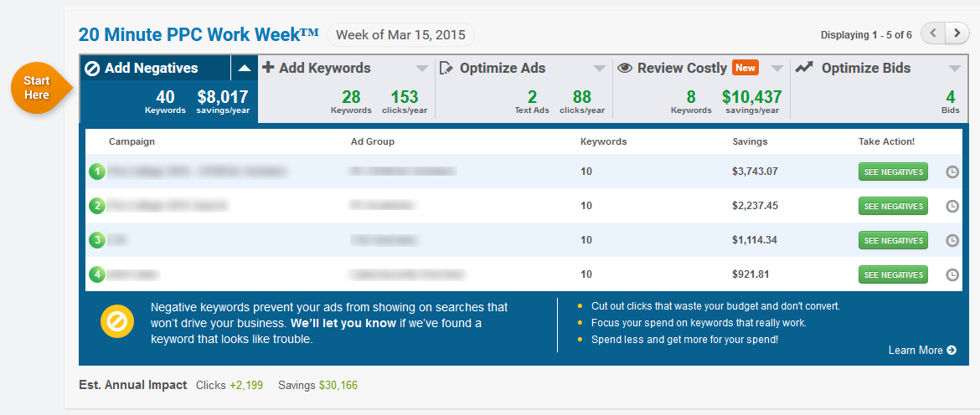Click See Negatives for $3,743.07 row
The width and height of the screenshot is (980, 415).
point(893,172)
